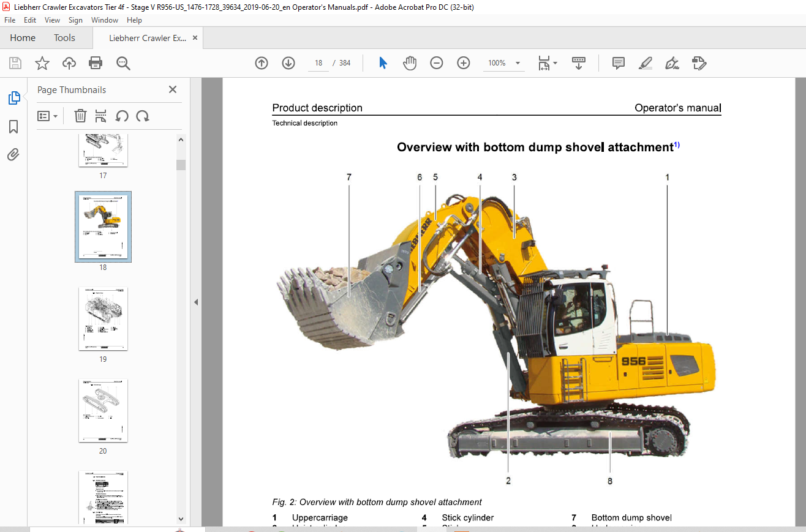Click the page number field

click(318, 63)
